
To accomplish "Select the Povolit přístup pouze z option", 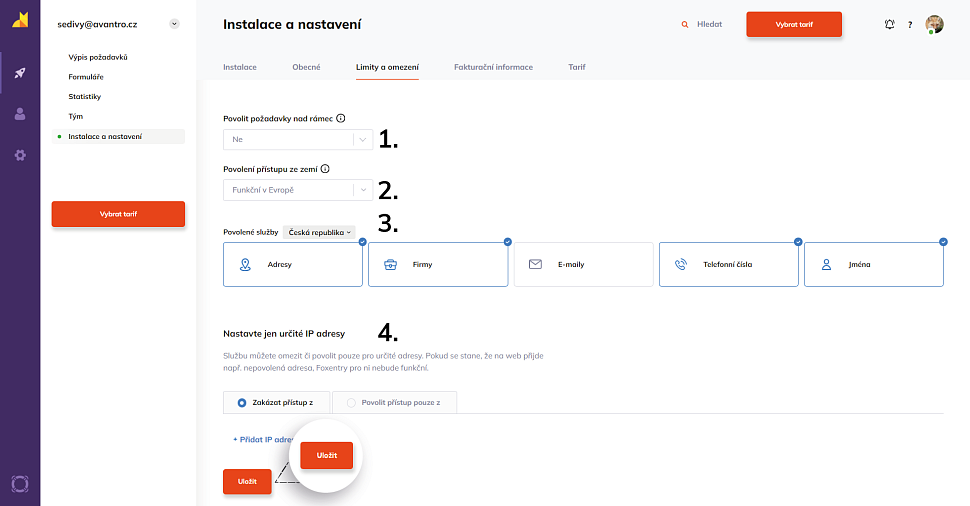I will pyautogui.click(x=351, y=402).
